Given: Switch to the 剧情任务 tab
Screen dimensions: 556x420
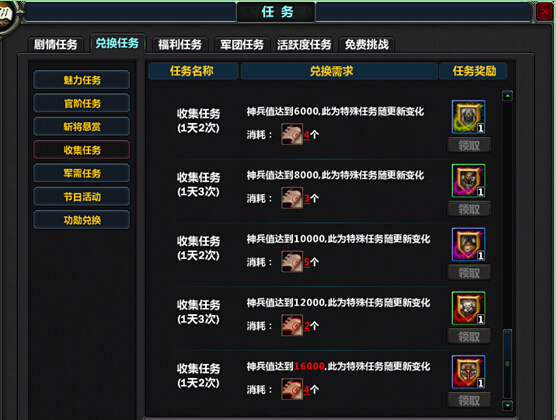Looking at the screenshot, I should pyautogui.click(x=56, y=45).
